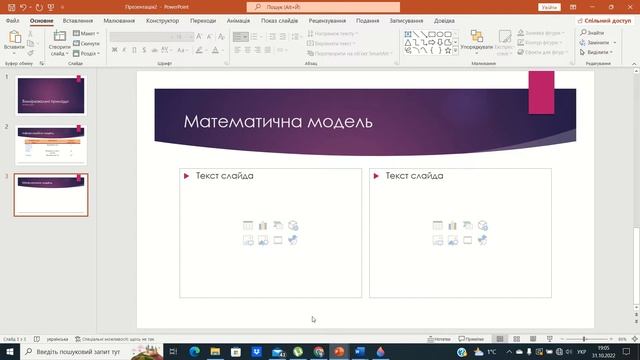Open Clipboard group dialog launcher
The image size is (640, 360).
click(42, 64)
